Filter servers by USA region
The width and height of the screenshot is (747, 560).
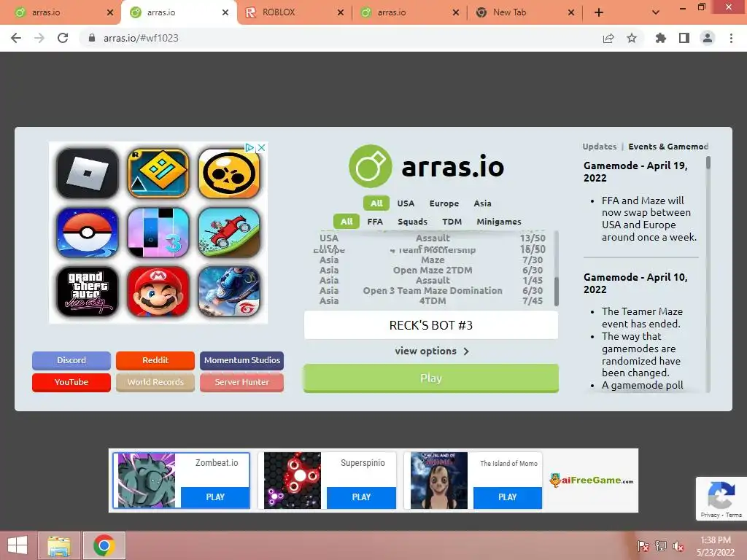[406, 203]
